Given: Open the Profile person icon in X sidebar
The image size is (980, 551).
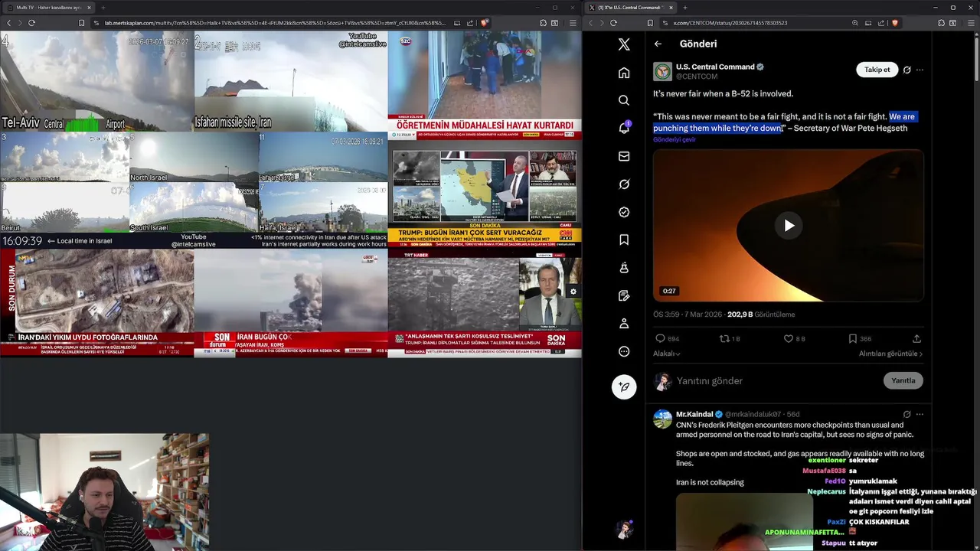Looking at the screenshot, I should (624, 324).
